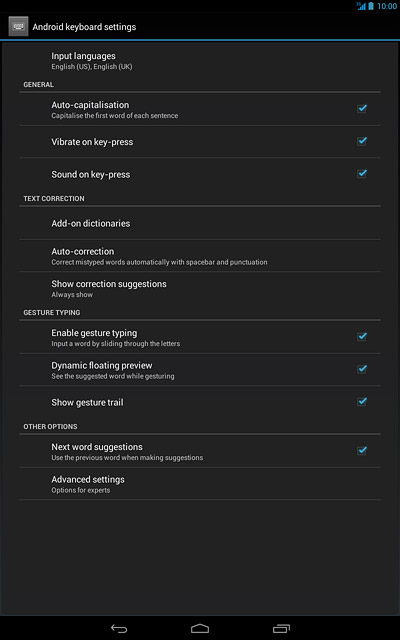This screenshot has height=640, width=400.
Task: Tap the Android keyboard app icon
Action: pyautogui.click(x=18, y=27)
